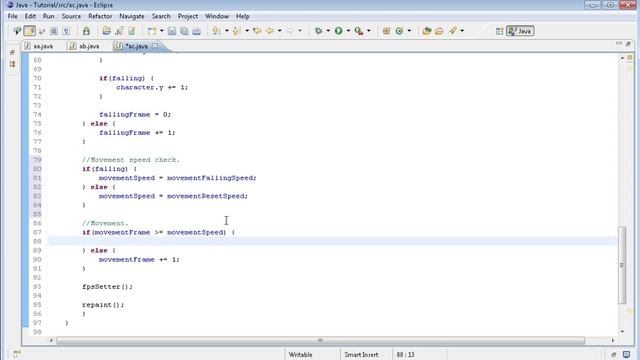
Task: Jump to Last Edit Location icon
Action: 257,31
